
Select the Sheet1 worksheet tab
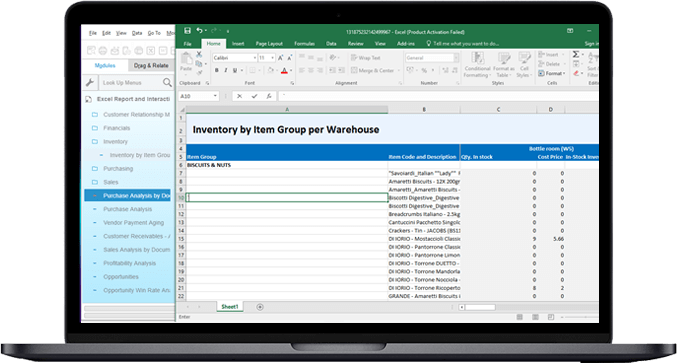(x=230, y=307)
